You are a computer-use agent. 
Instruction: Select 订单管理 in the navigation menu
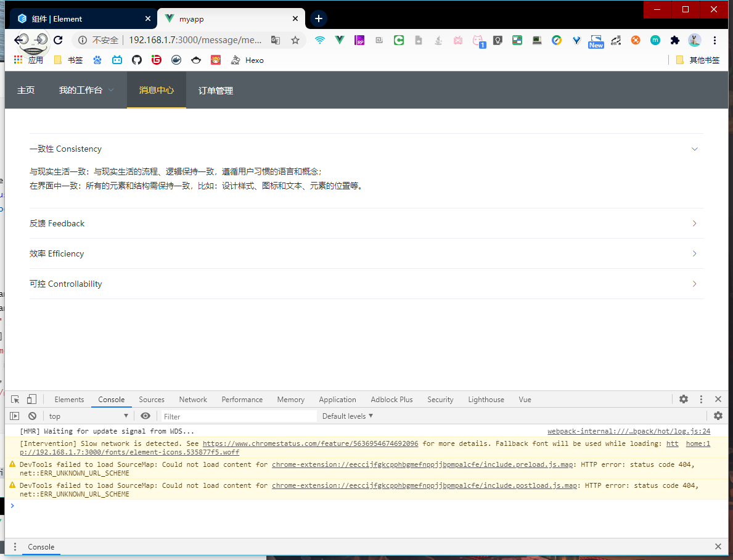click(216, 91)
